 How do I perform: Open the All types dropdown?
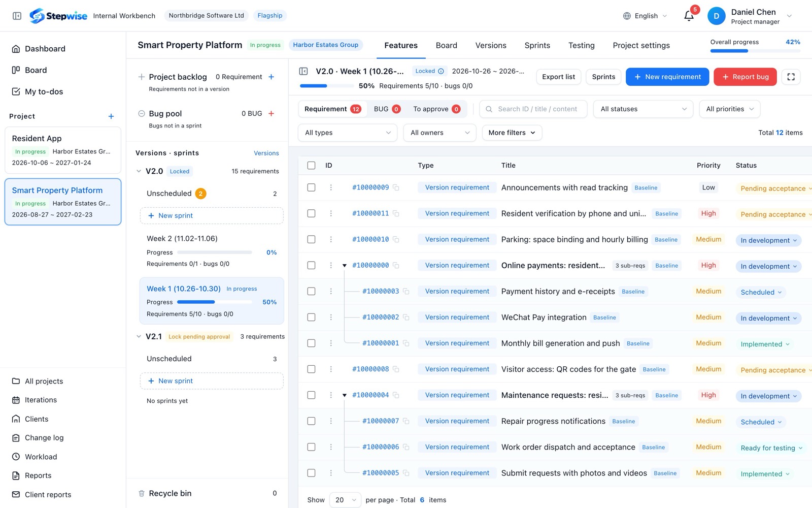(348, 133)
